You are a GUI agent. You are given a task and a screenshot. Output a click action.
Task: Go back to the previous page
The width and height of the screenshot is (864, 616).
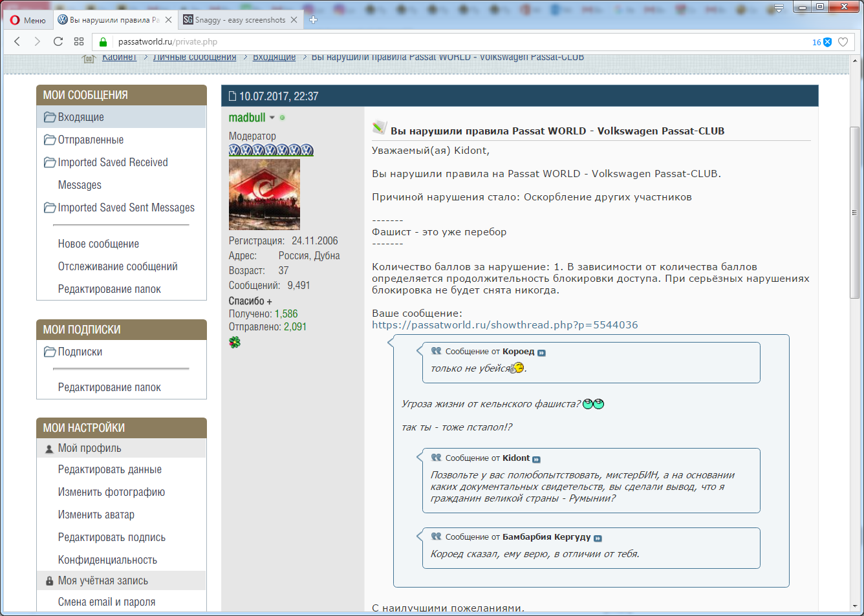[17, 41]
